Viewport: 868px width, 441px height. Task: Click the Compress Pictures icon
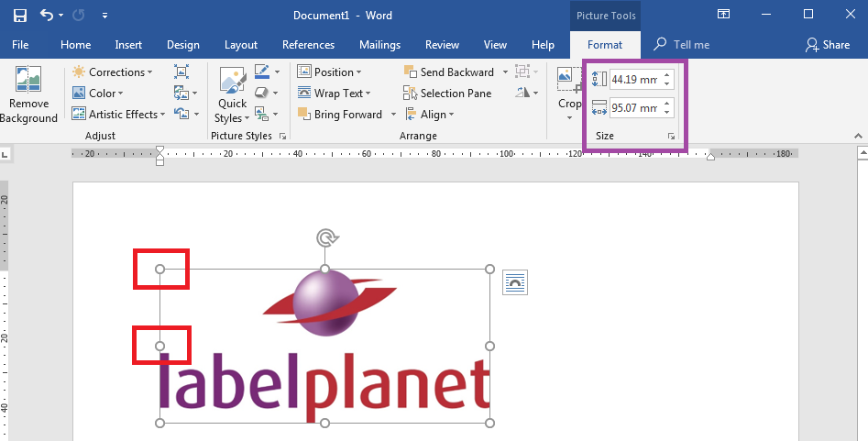(x=181, y=72)
